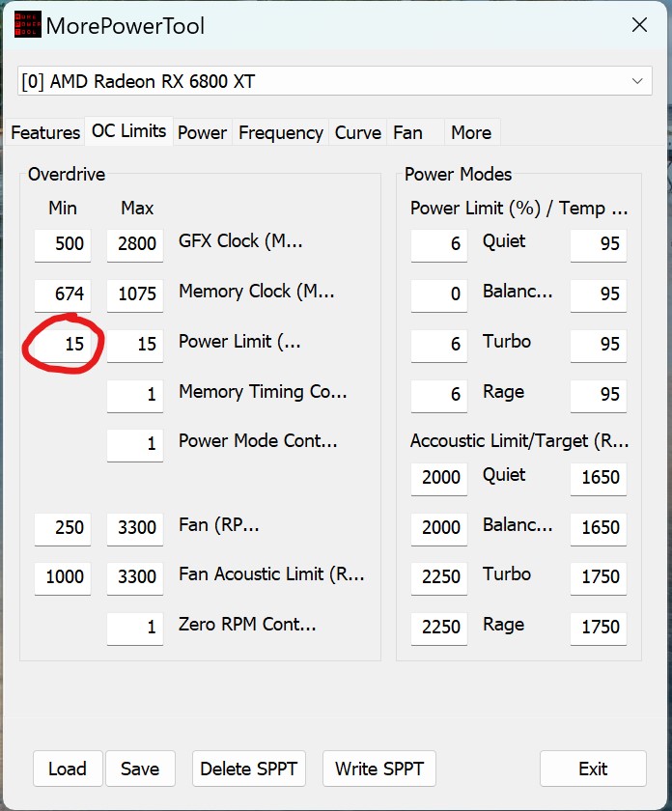Click Write SPPT button
The image size is (672, 811).
(379, 769)
